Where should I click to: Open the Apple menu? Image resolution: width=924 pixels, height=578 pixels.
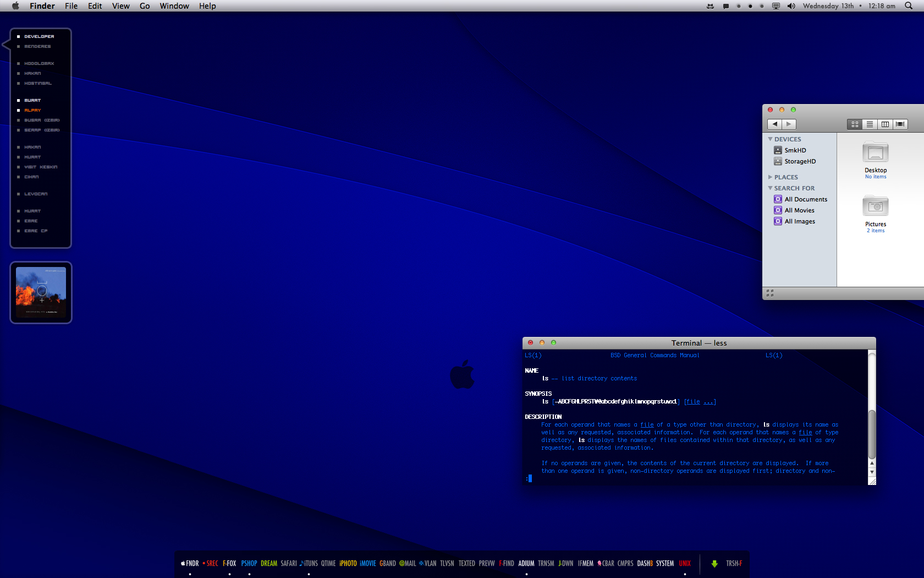(15, 6)
